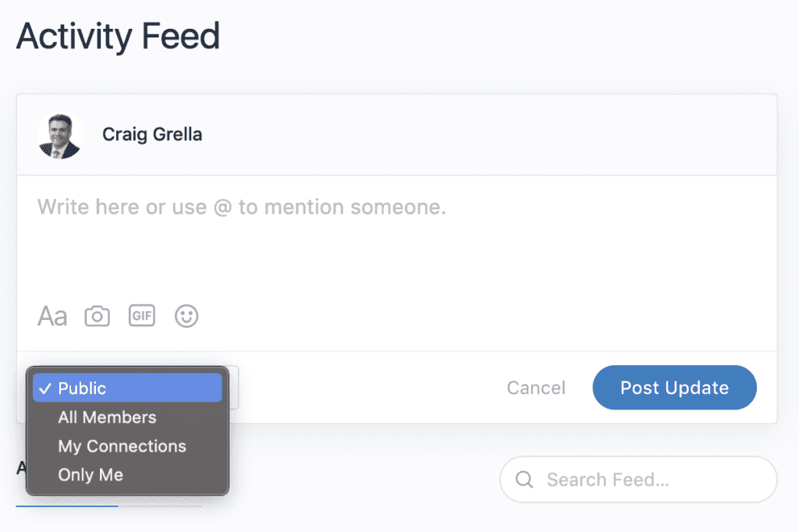Focus the Search Feed field
This screenshot has height=532, width=799.
point(638,480)
